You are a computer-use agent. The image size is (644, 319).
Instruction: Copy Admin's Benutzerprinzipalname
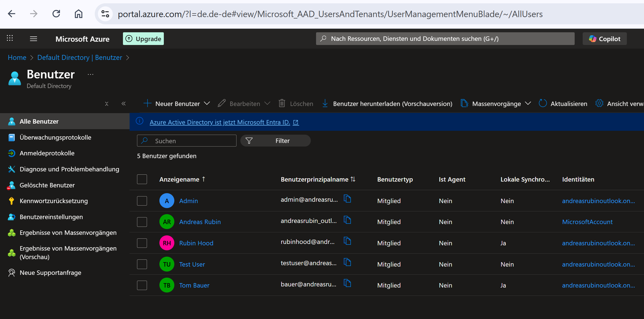click(347, 199)
